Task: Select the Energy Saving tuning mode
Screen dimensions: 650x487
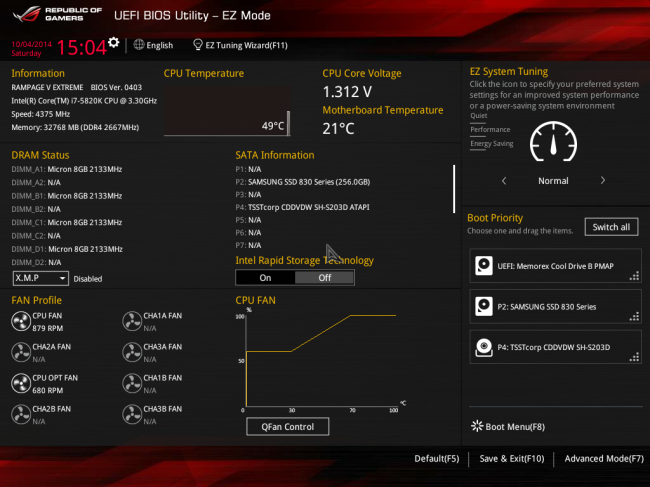Action: (492, 143)
